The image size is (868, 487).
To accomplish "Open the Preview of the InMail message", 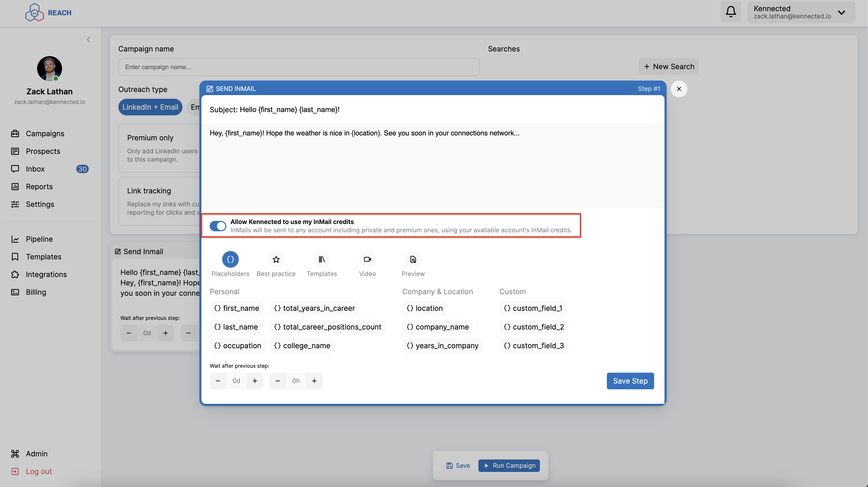I will (413, 259).
